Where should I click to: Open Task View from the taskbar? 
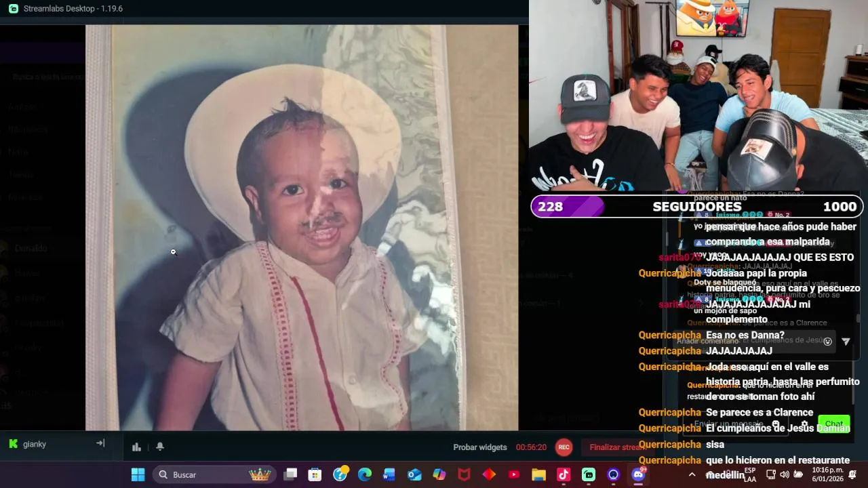[x=290, y=474]
